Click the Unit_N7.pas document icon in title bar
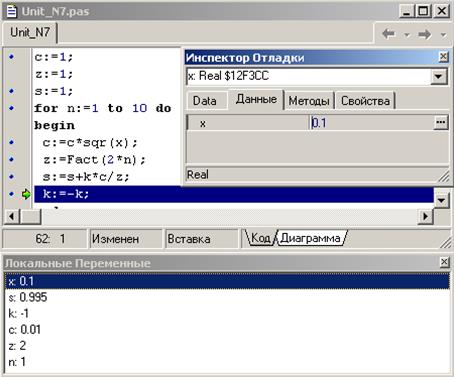This screenshot has height=377, width=454. pyautogui.click(x=11, y=11)
